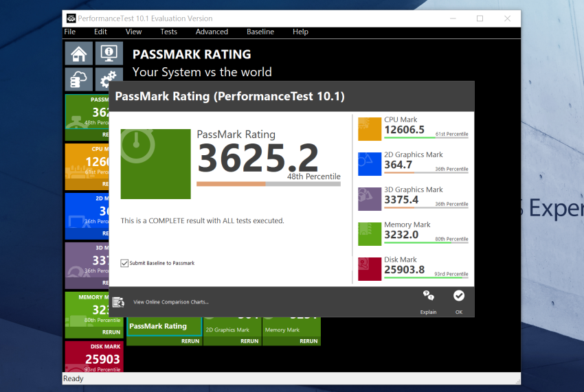Click the PassMark Rating score 3625.2
584x392 pixels.
coord(258,159)
